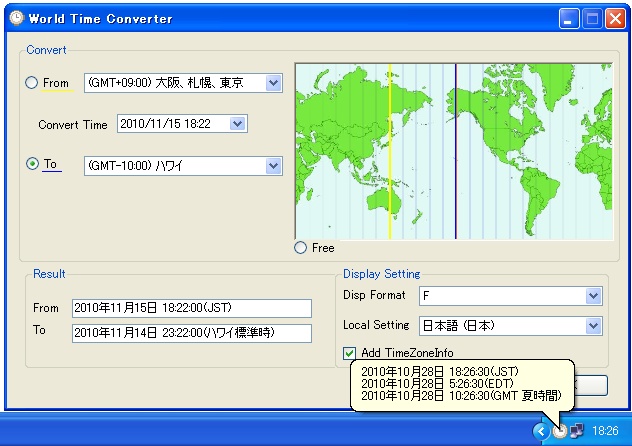Minimize the World Time Converter window
This screenshot has width=632, height=446.
[569, 19]
